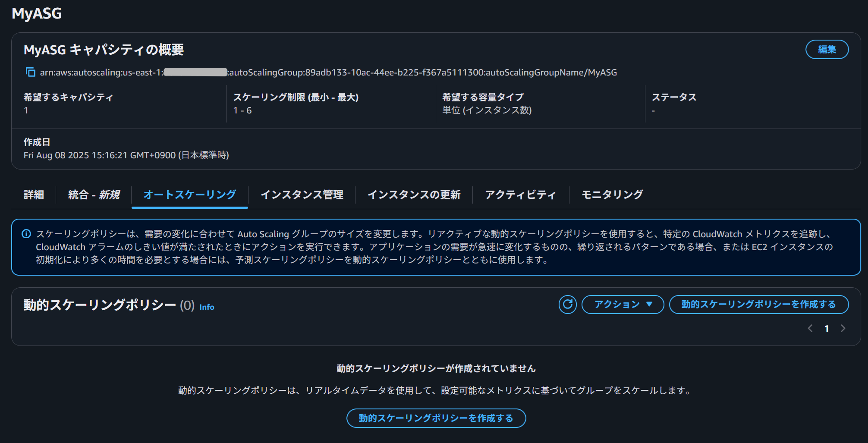Switch to the 詳細 tab
The width and height of the screenshot is (868, 443).
(34, 195)
